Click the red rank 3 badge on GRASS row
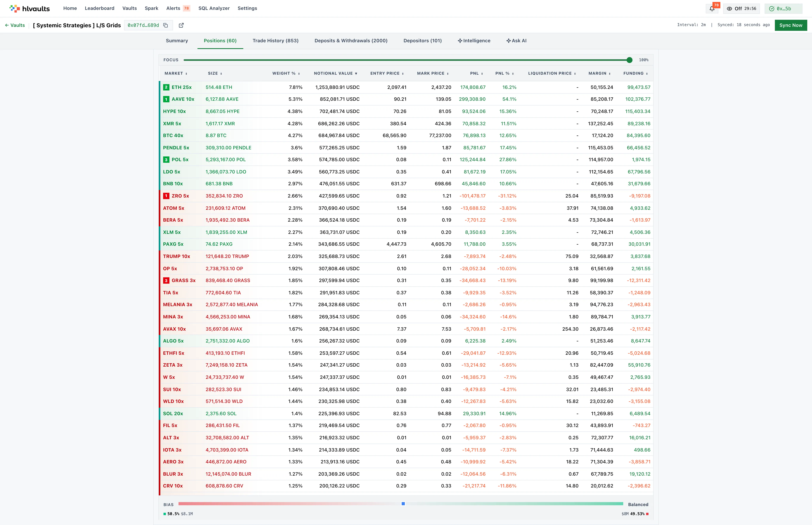 coord(166,280)
